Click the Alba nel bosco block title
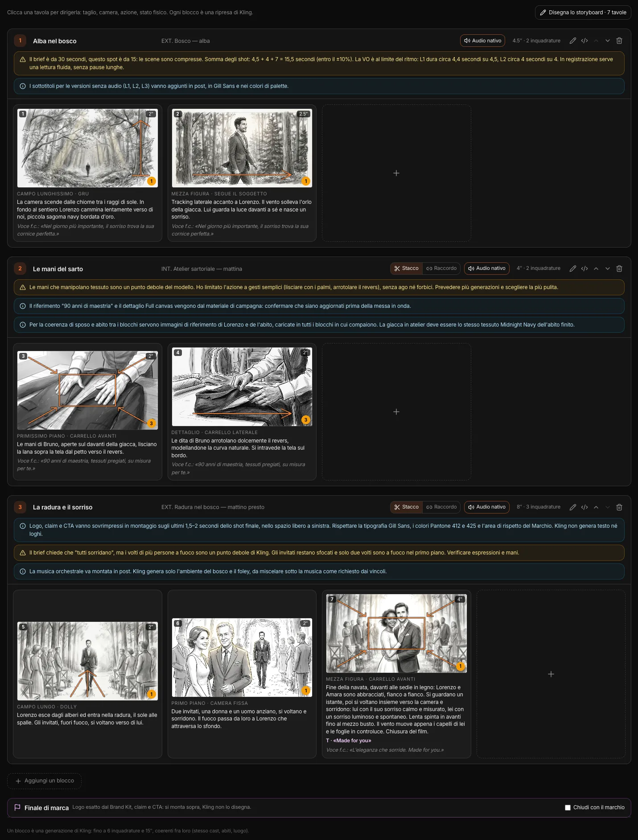Image resolution: width=638 pixels, height=840 pixels. [55, 41]
